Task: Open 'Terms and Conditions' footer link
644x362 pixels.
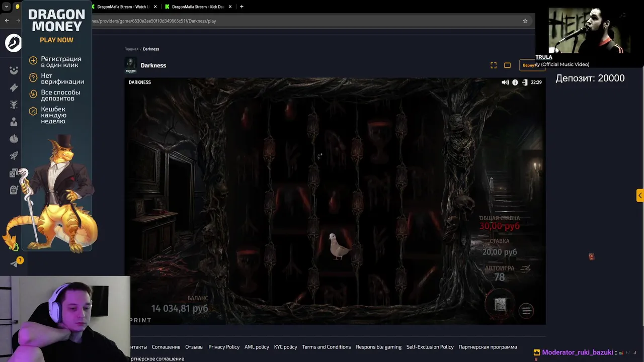Action: [x=327, y=347]
